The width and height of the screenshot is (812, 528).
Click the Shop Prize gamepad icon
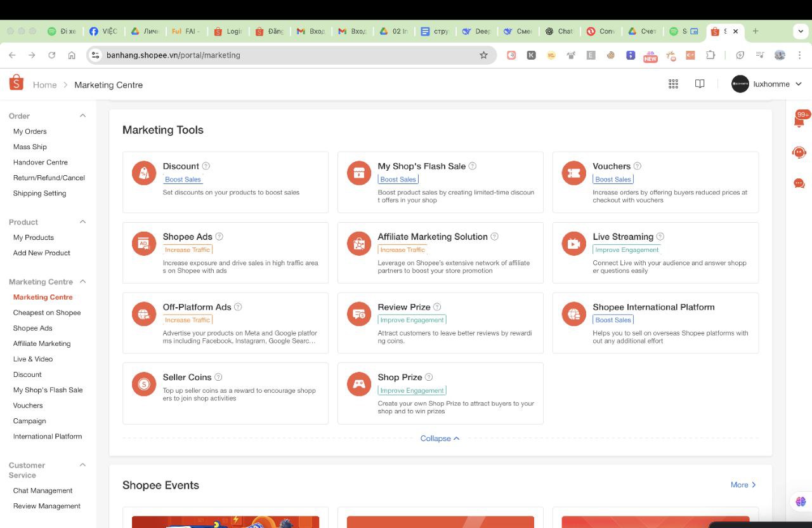[359, 384]
